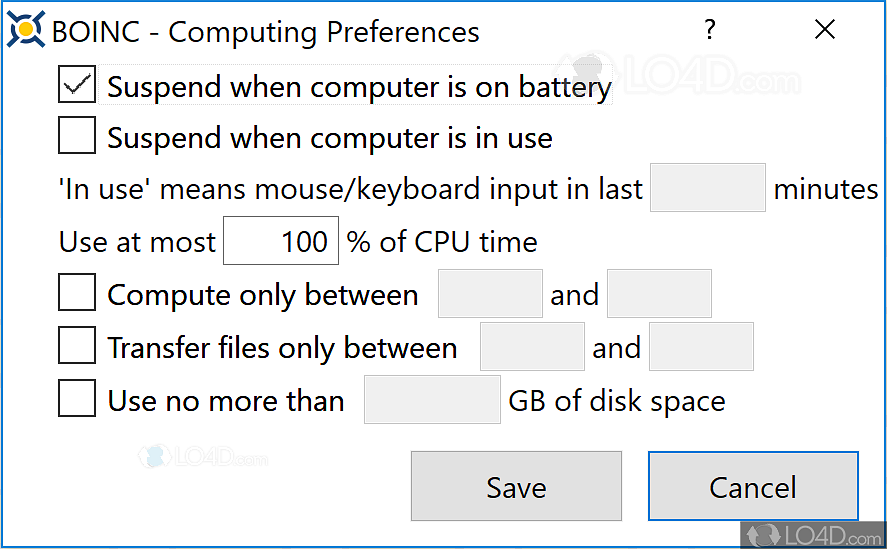Toggle the Use no more than checkbox

point(77,400)
